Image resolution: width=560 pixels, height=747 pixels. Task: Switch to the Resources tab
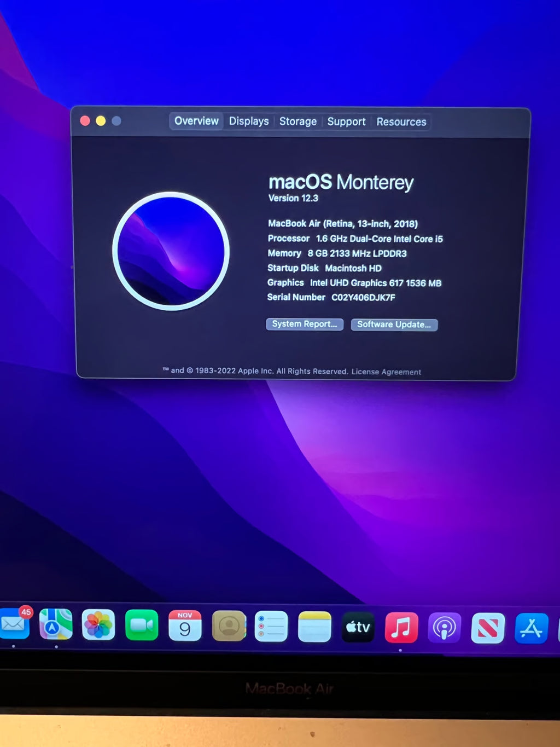tap(401, 121)
